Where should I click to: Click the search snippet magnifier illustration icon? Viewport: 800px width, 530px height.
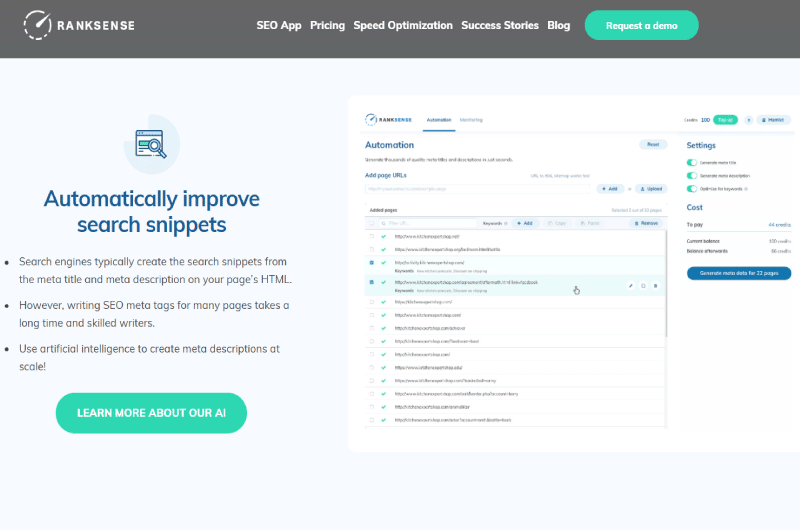[x=152, y=144]
